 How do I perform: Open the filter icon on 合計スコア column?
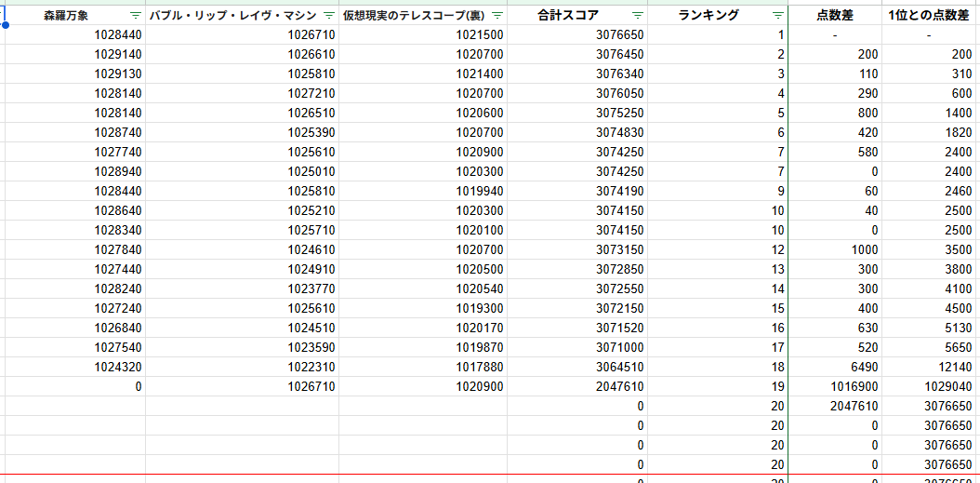[638, 15]
